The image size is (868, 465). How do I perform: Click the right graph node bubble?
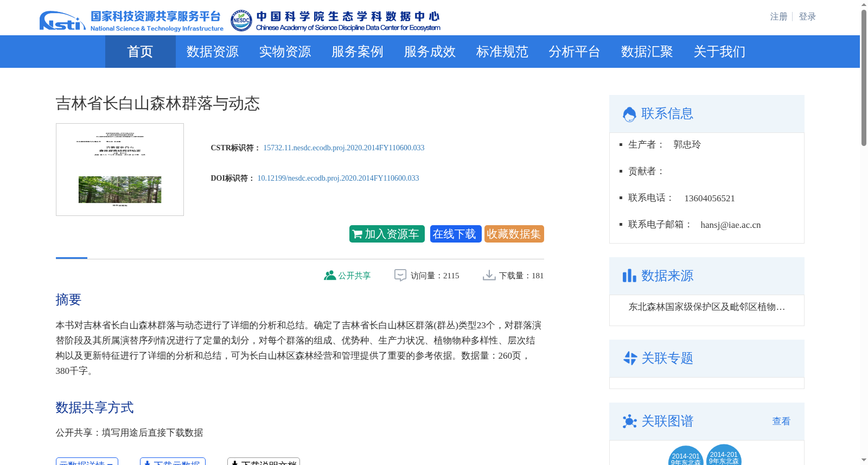point(724,455)
